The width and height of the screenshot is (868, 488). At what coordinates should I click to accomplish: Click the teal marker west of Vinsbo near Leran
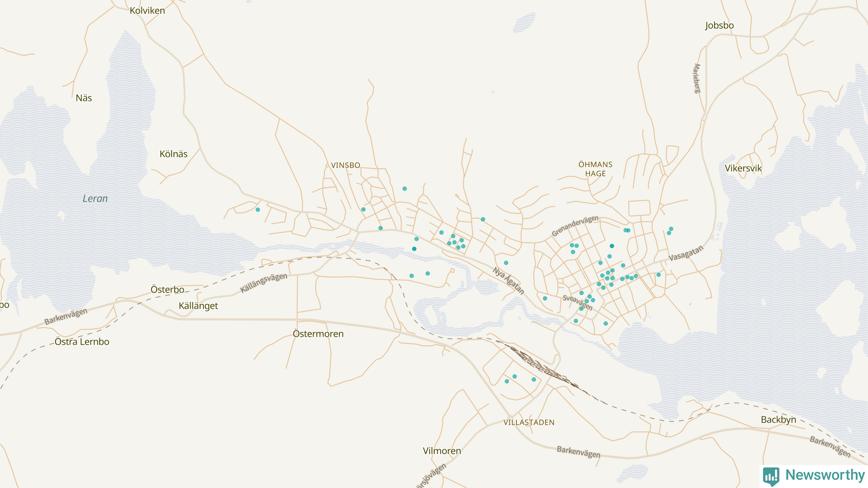coord(258,210)
